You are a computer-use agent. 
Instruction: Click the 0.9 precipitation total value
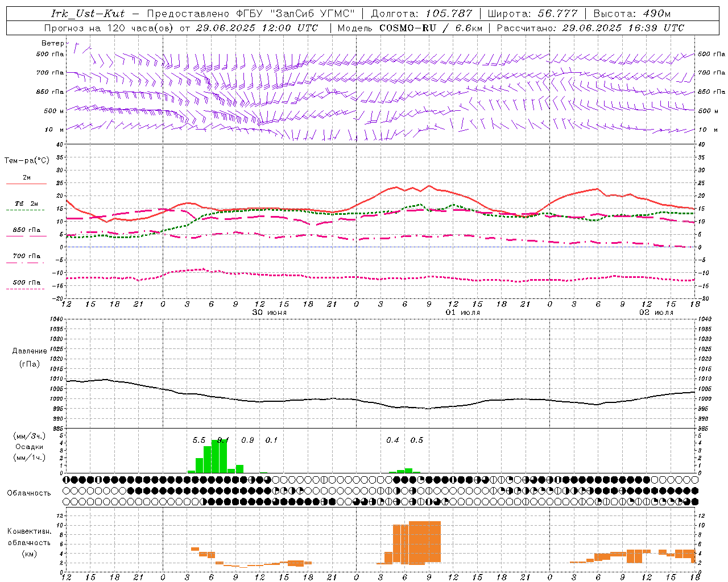pyautogui.click(x=247, y=440)
